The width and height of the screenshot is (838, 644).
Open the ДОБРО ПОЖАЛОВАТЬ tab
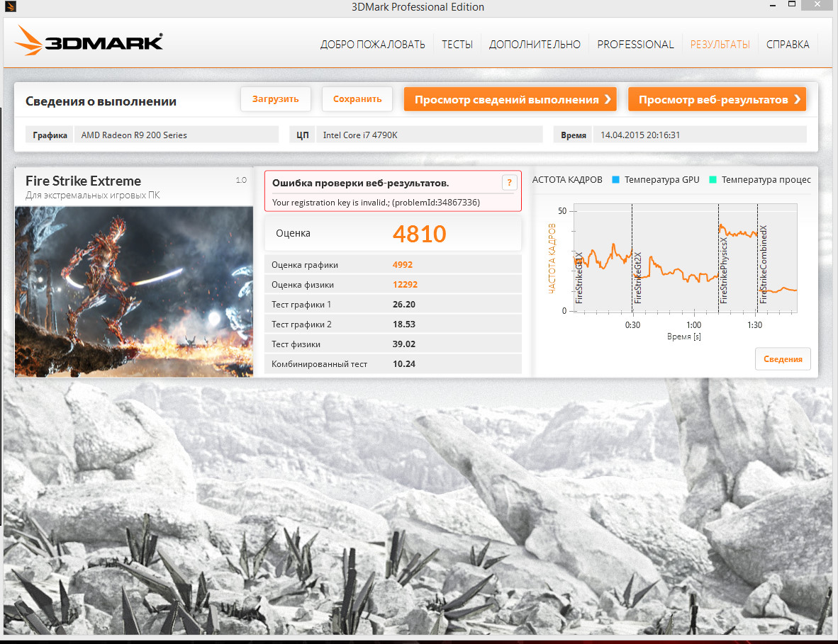coord(372,45)
